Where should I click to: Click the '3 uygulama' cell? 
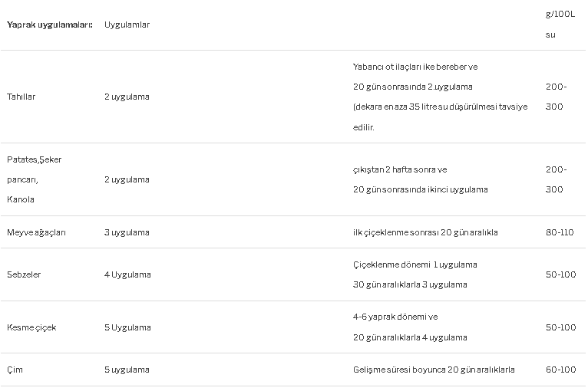tap(127, 232)
